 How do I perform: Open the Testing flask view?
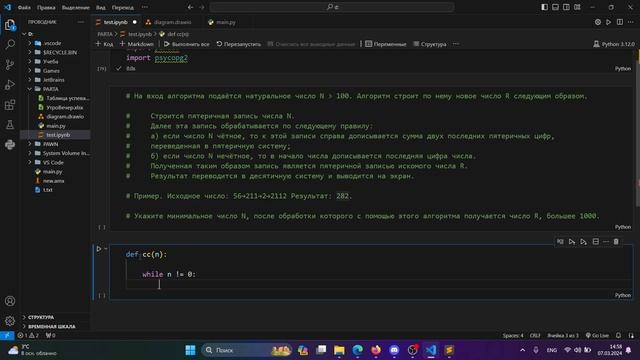[x=10, y=124]
